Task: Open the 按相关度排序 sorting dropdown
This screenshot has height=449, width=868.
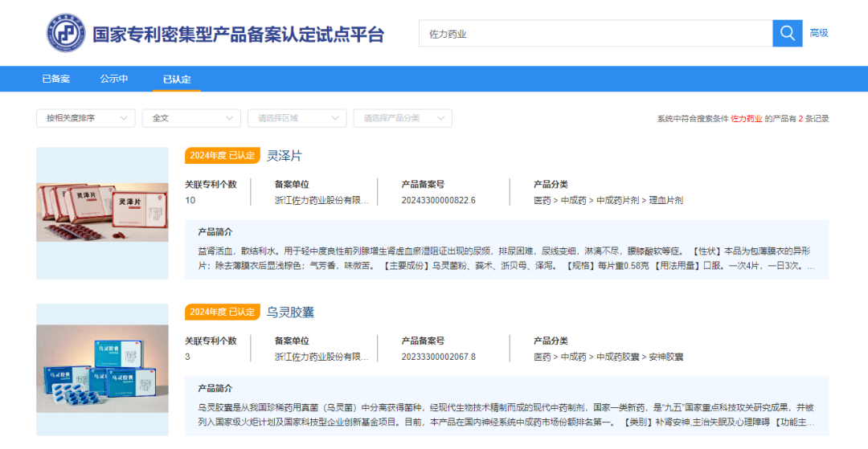Action: point(85,118)
